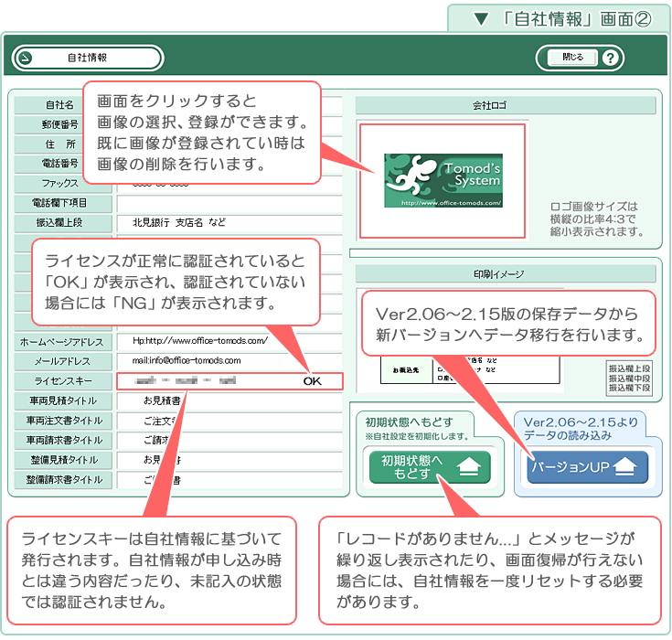Click the OK license status text

[x=312, y=381]
